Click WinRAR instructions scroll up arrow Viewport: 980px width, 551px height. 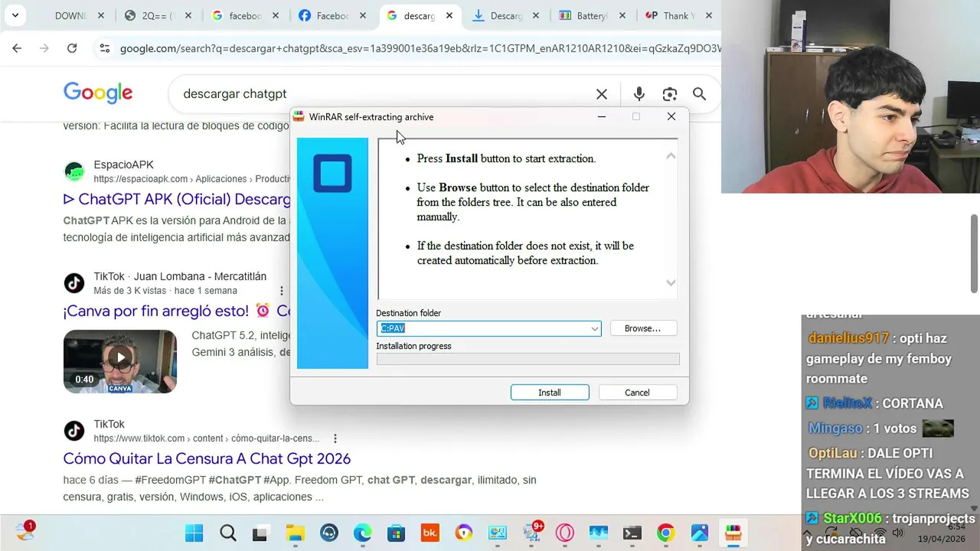pos(671,156)
